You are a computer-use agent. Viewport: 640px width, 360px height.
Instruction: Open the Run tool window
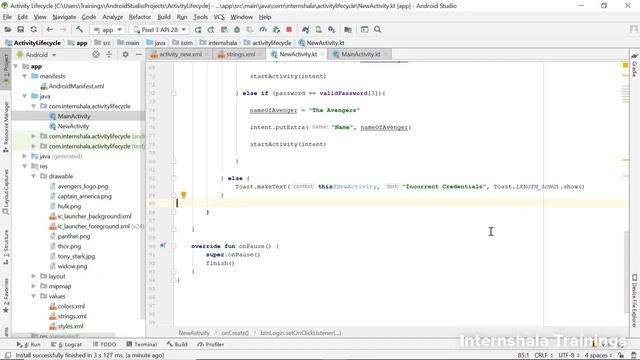pyautogui.click(x=29, y=344)
